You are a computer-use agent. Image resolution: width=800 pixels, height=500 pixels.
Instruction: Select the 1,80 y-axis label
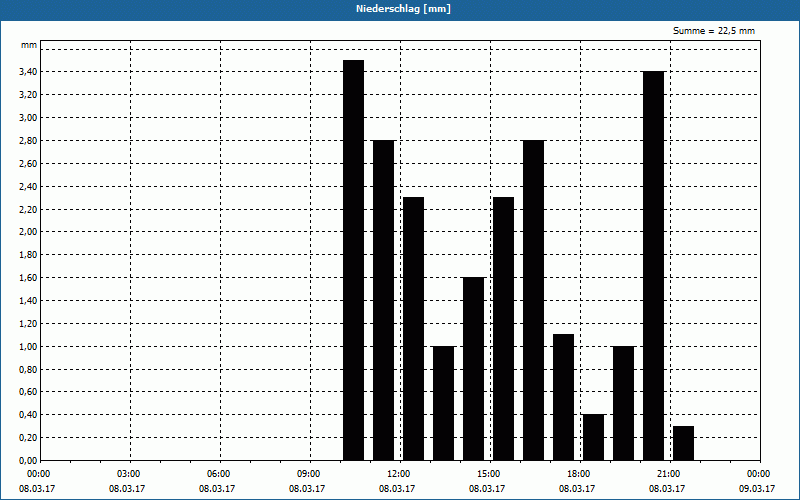(x=28, y=255)
